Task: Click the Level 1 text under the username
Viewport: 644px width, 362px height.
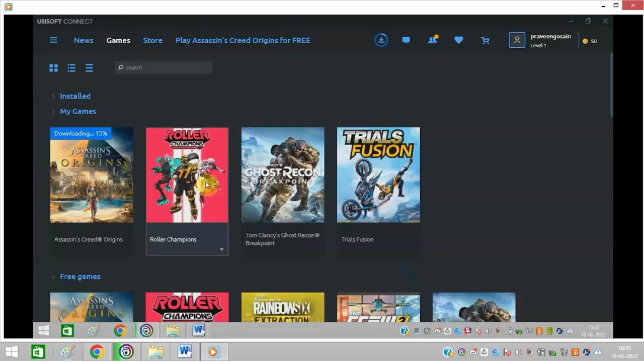Action: click(538, 45)
